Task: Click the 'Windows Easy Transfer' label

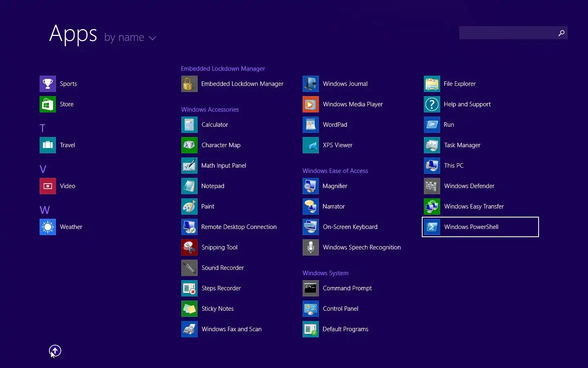Action: point(474,206)
